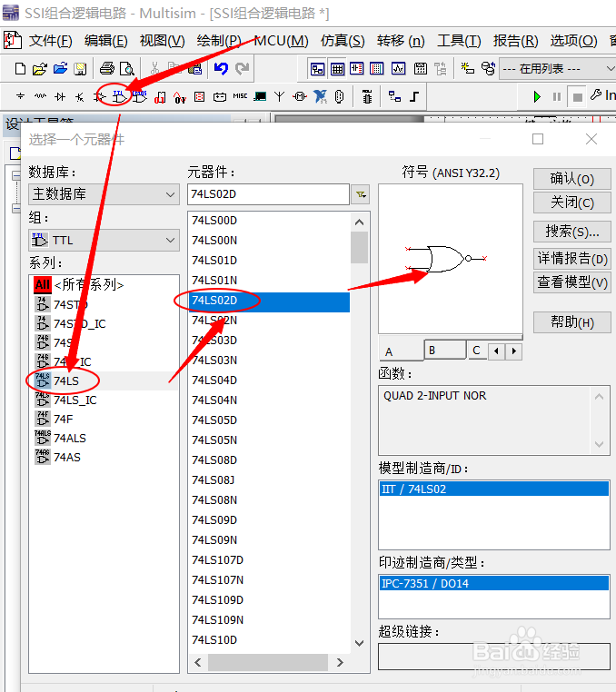
Task: Place a Connector component
Action: click(339, 96)
